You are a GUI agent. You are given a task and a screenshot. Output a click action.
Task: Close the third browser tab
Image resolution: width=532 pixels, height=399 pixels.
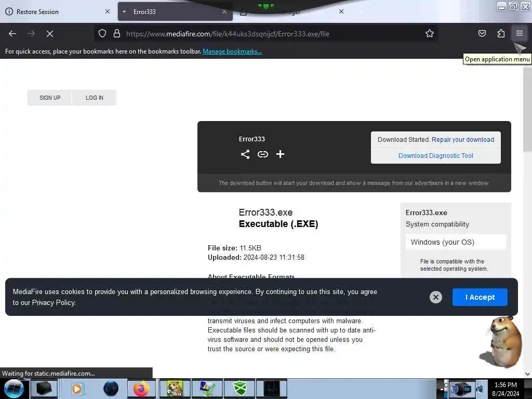(341, 11)
